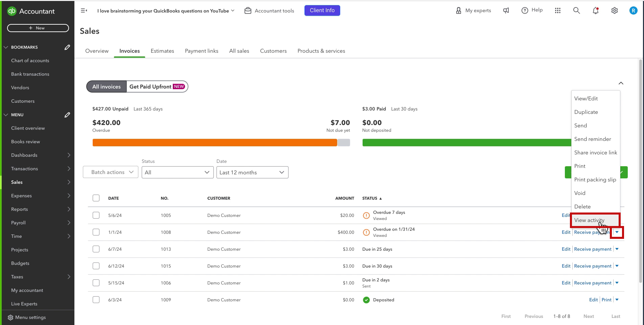Open the R user profile avatar
Image resolution: width=644 pixels, height=325 pixels.
(x=633, y=10)
